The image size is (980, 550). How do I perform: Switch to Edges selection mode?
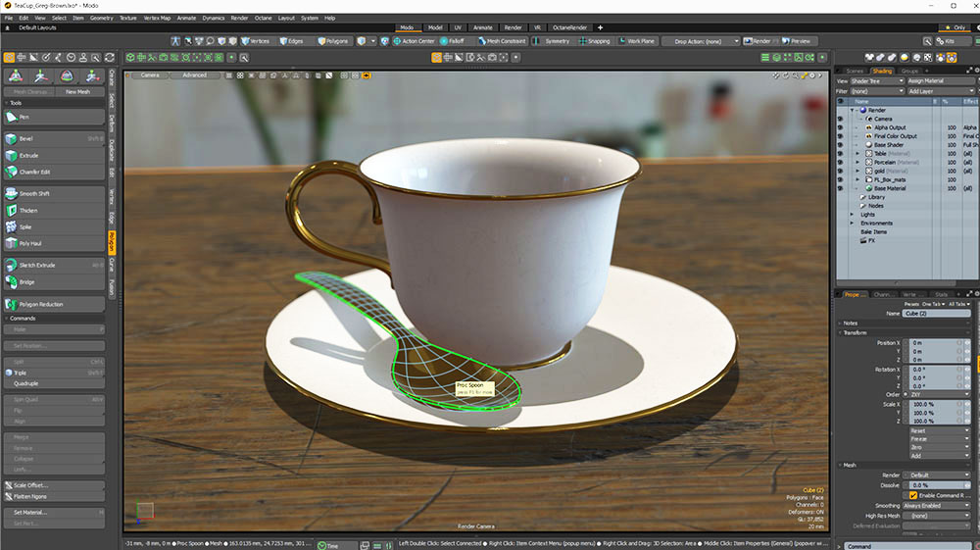pos(291,41)
